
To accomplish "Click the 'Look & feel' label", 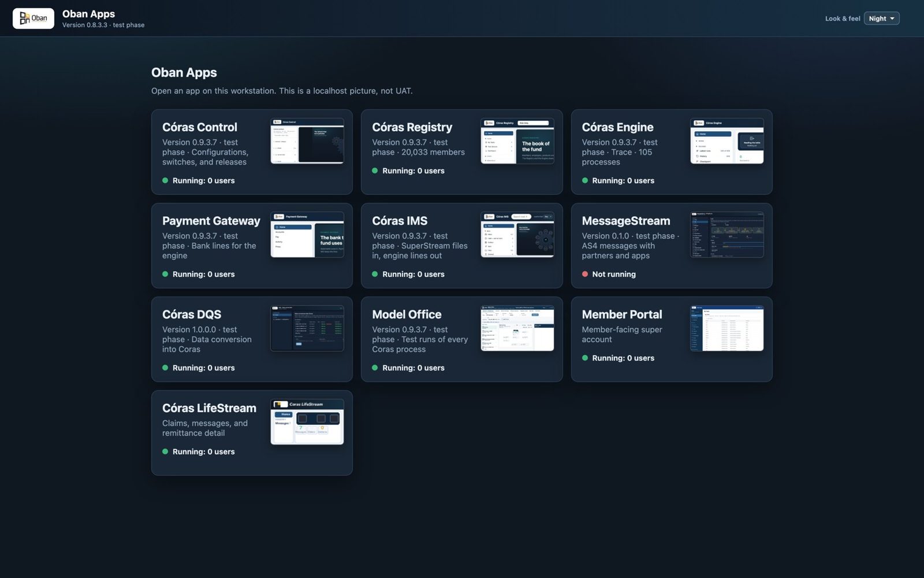I will click(x=843, y=18).
